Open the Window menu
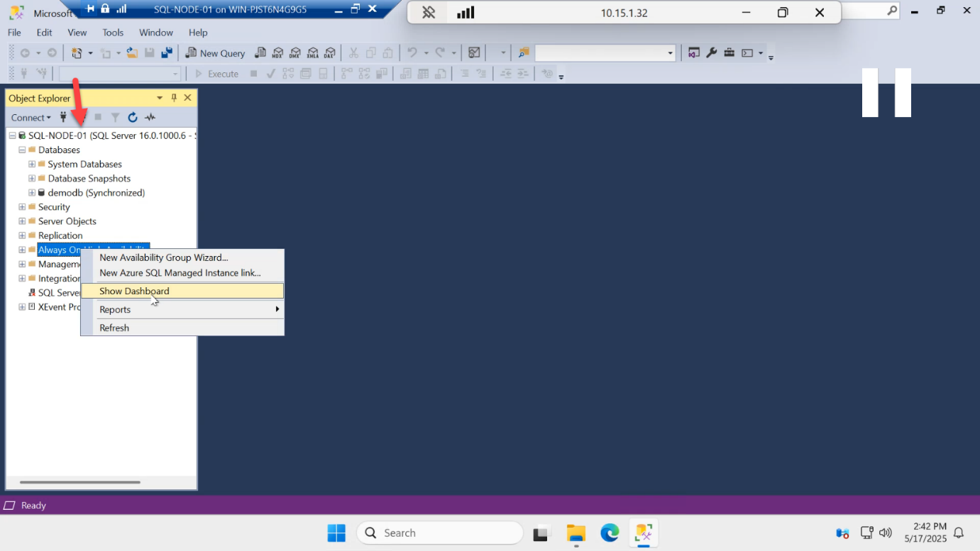 point(156,33)
